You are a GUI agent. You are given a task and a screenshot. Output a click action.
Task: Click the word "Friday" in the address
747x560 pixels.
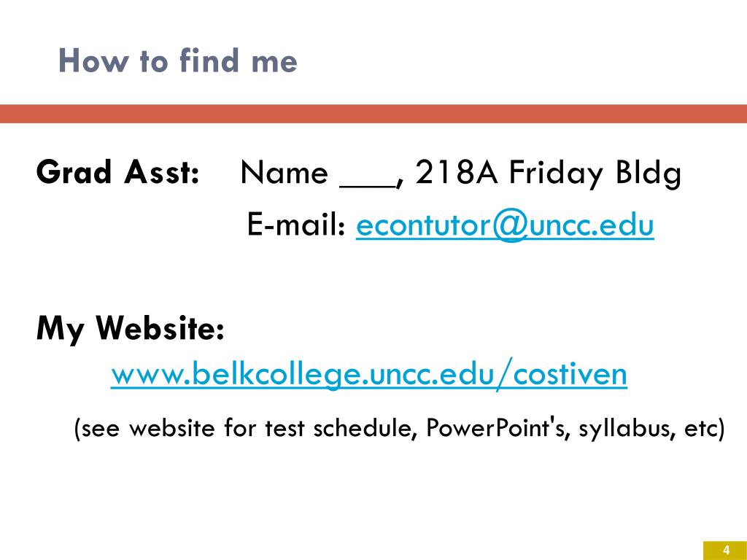[555, 173]
